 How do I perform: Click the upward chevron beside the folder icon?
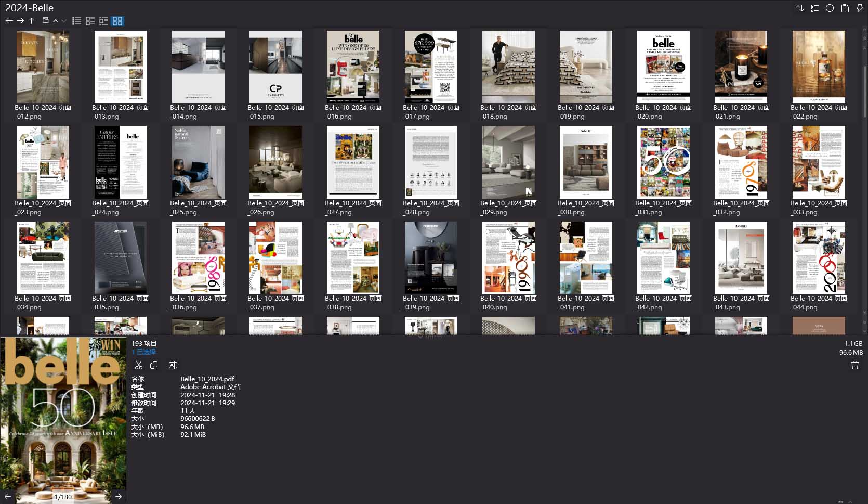tap(55, 21)
